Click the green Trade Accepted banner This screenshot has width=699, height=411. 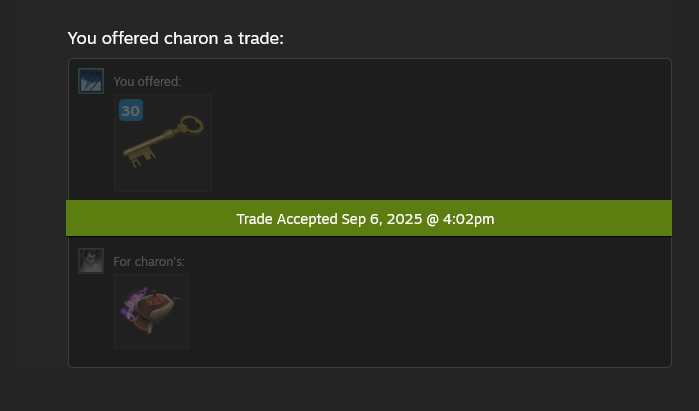pos(369,218)
